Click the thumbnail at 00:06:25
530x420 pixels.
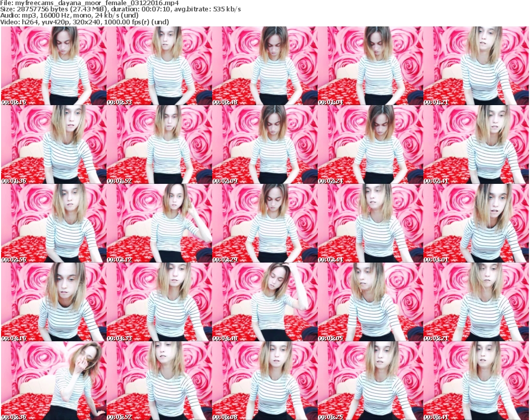pyautogui.click(x=370, y=381)
